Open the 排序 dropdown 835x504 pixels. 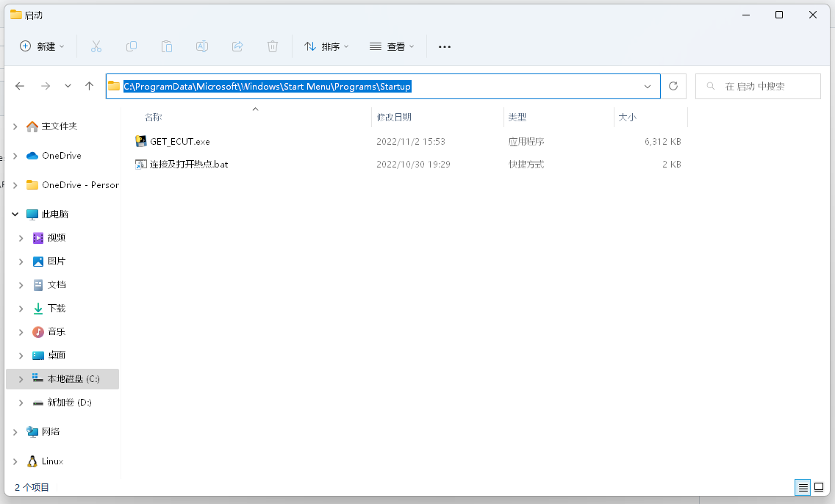[x=326, y=46]
